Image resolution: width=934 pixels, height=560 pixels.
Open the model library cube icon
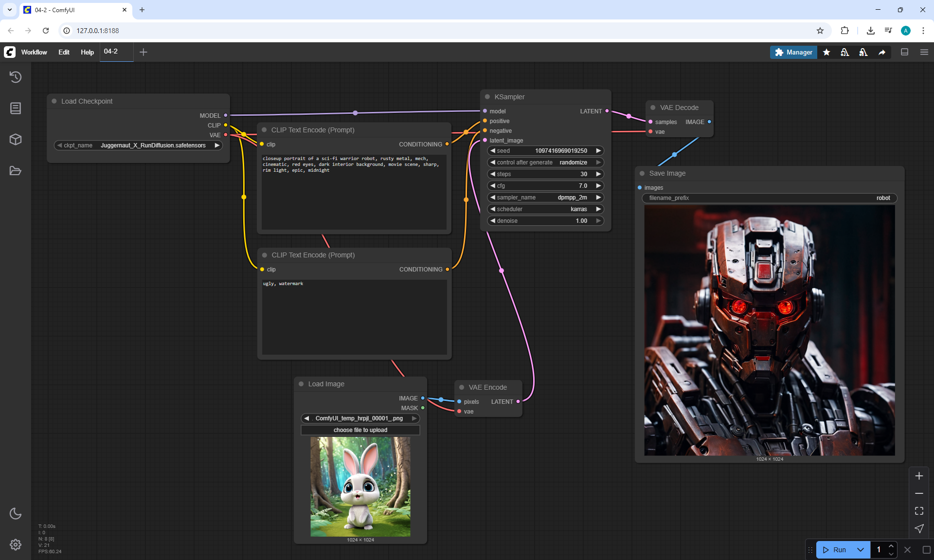point(16,140)
